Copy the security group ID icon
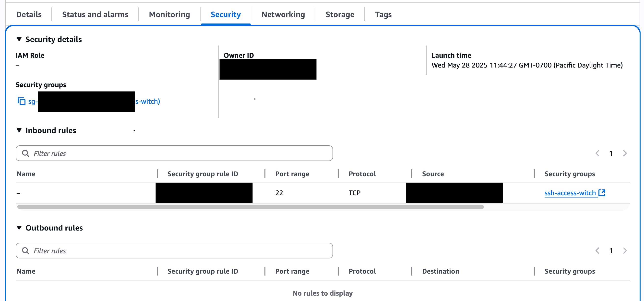 click(x=22, y=101)
